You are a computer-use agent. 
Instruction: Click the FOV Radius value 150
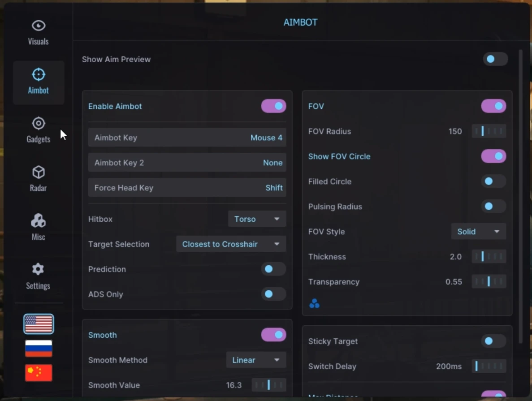coord(455,131)
